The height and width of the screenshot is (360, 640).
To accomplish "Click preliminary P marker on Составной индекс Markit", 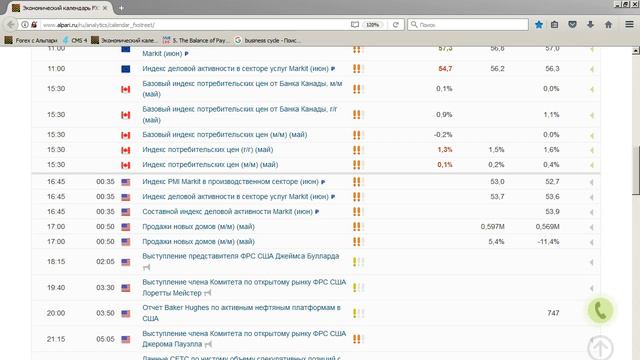I will [317, 212].
